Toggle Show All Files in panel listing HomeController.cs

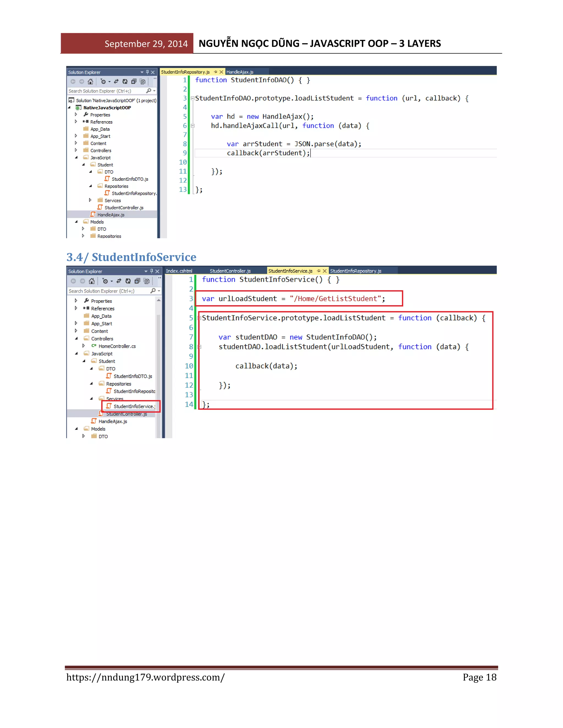pyautogui.click(x=147, y=281)
